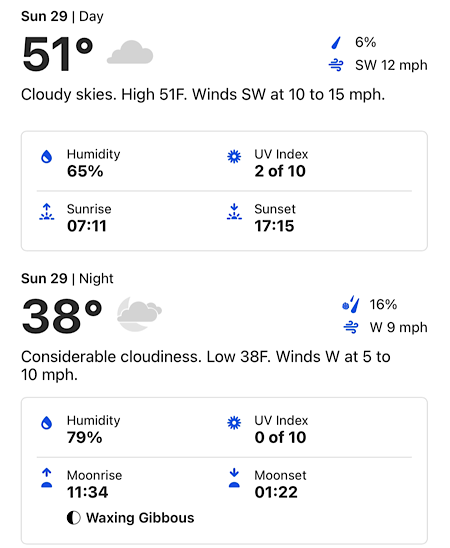Screen dimensions: 450x548
Task: Click the Moonrise icon at 11:34
Action: [46, 478]
